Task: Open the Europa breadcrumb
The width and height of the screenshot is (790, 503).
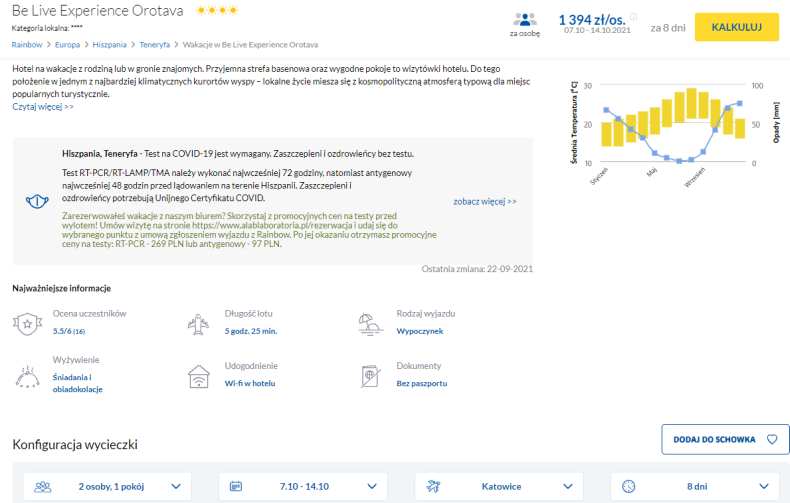Action: coord(68,45)
